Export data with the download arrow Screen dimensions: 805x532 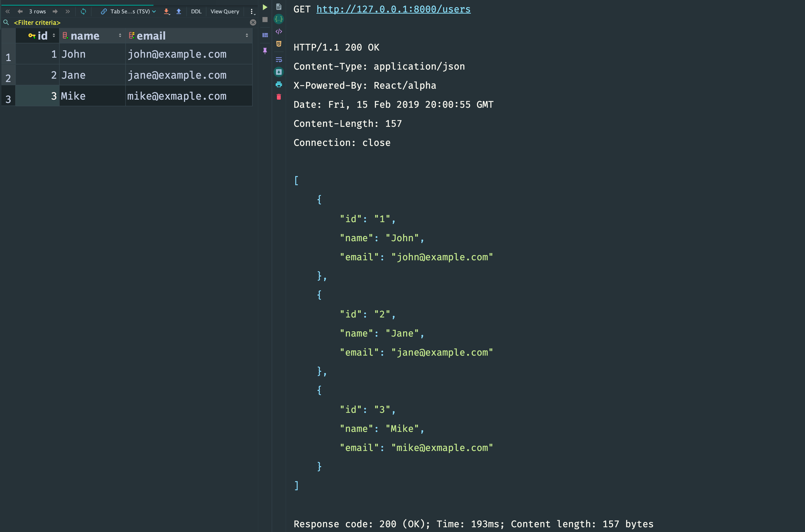[167, 11]
